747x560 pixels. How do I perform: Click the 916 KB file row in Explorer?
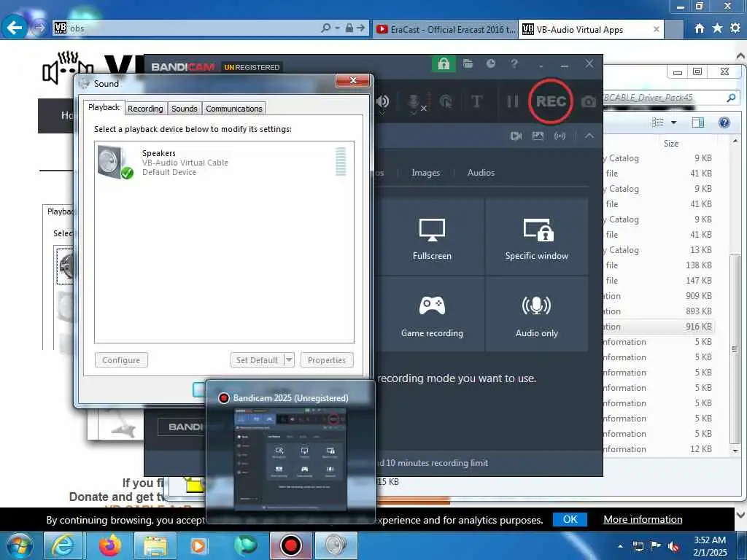(x=659, y=327)
